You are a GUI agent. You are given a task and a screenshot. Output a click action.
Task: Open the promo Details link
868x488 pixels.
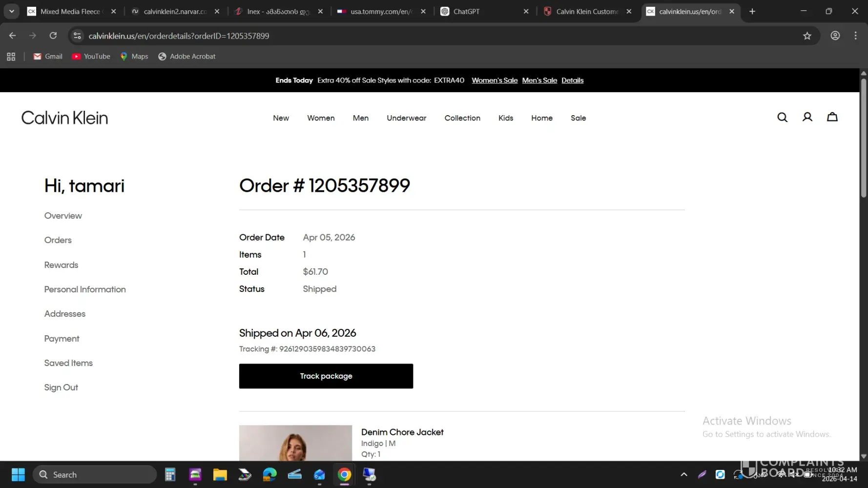(572, 81)
